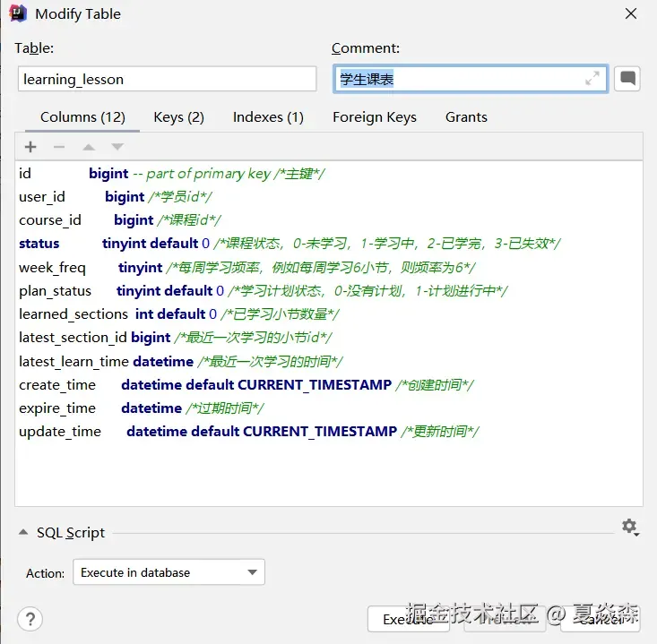Click the Table name input field
This screenshot has height=644, width=657.
point(167,79)
